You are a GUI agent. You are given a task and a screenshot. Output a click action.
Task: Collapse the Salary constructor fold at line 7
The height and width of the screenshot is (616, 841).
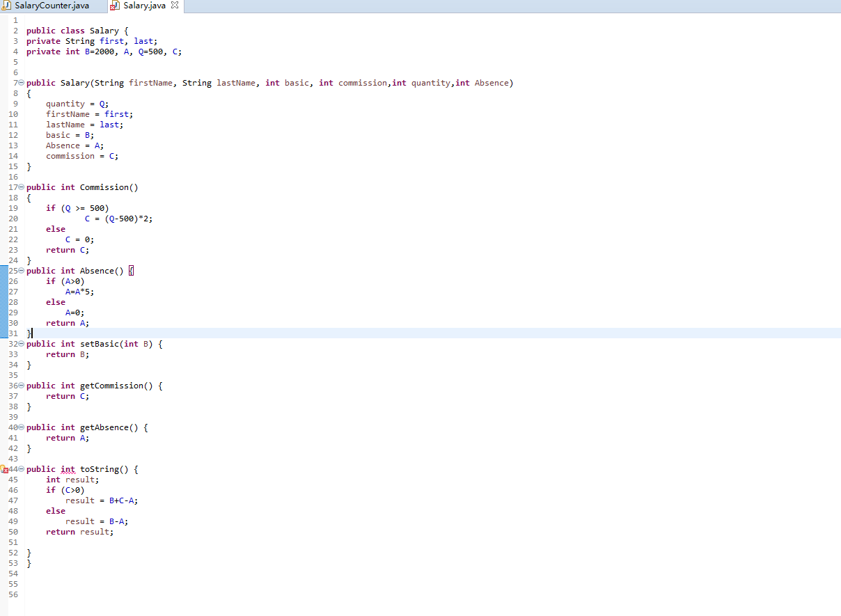pos(21,83)
